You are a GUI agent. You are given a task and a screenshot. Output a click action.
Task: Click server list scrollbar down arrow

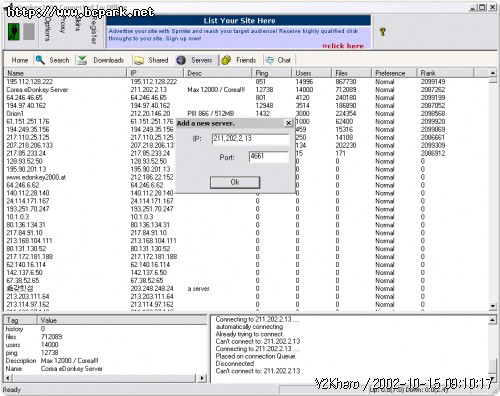click(x=493, y=306)
